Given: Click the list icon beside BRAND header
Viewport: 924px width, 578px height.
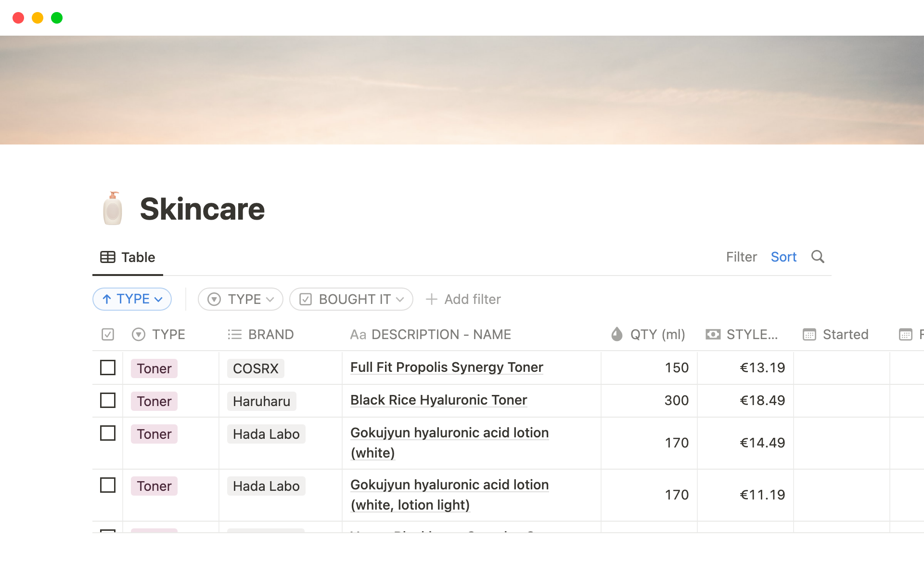Looking at the screenshot, I should tap(234, 334).
